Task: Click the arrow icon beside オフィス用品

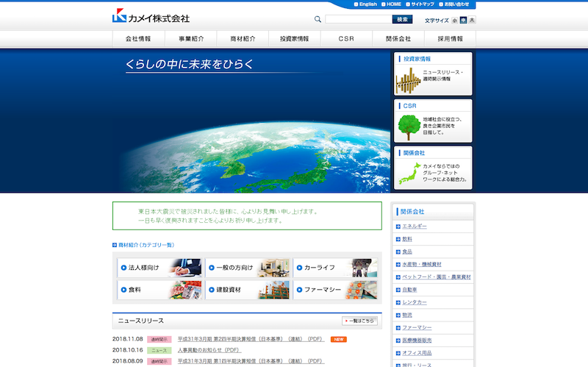Action: pyautogui.click(x=398, y=354)
